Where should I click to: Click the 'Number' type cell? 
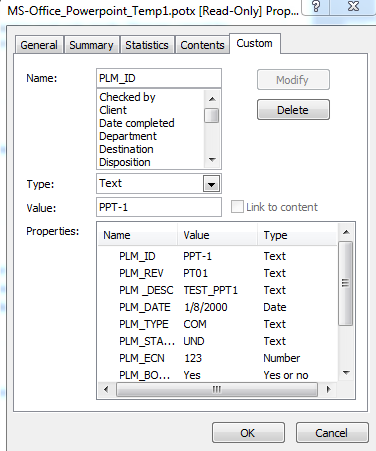tap(282, 358)
